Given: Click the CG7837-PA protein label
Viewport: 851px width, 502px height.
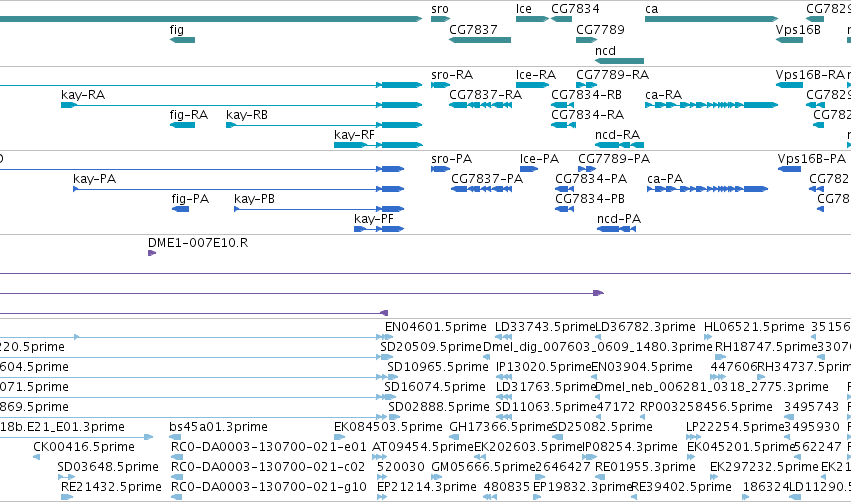Looking at the screenshot, I should 487,180.
